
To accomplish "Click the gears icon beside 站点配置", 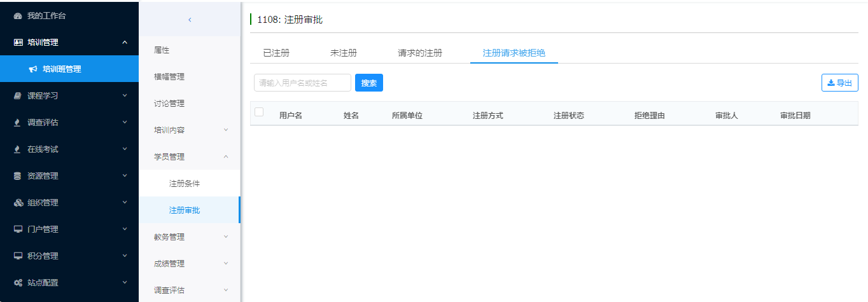I will pos(18,283).
